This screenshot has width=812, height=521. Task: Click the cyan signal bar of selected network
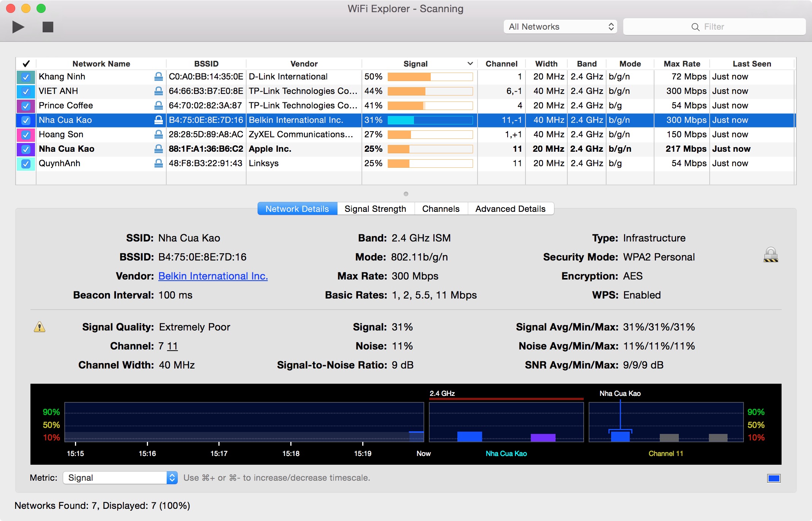click(430, 120)
